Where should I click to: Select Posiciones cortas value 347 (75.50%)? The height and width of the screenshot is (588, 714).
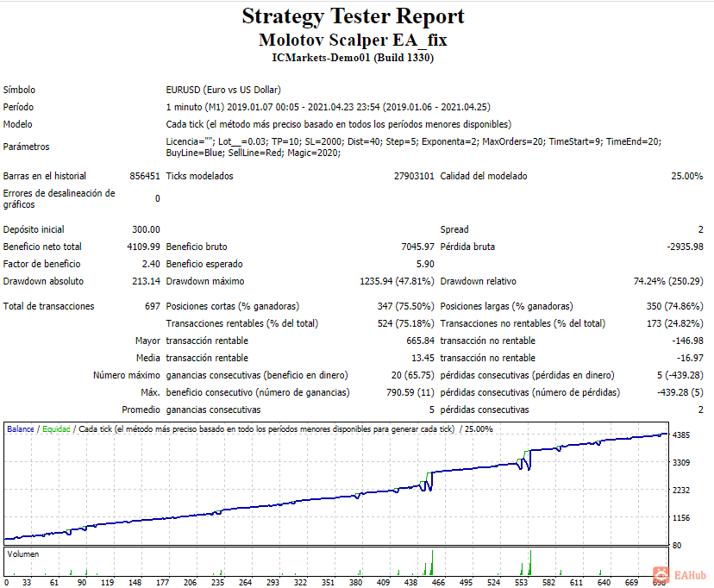click(x=405, y=306)
